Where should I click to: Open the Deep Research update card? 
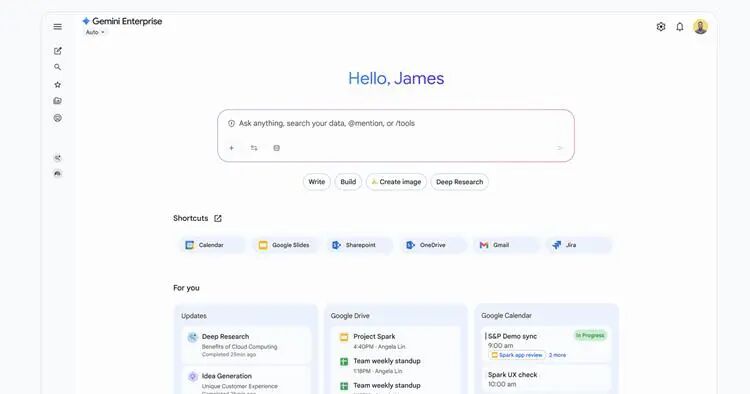tap(246, 345)
